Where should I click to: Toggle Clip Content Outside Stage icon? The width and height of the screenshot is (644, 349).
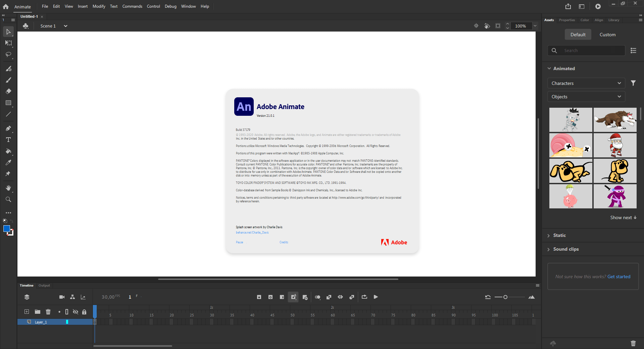coord(498,26)
